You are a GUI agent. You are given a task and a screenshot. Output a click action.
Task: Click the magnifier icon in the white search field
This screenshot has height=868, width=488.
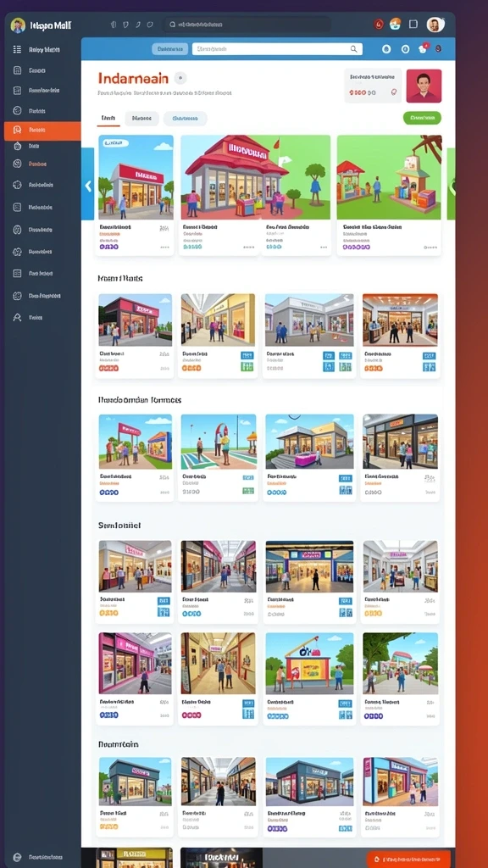354,49
